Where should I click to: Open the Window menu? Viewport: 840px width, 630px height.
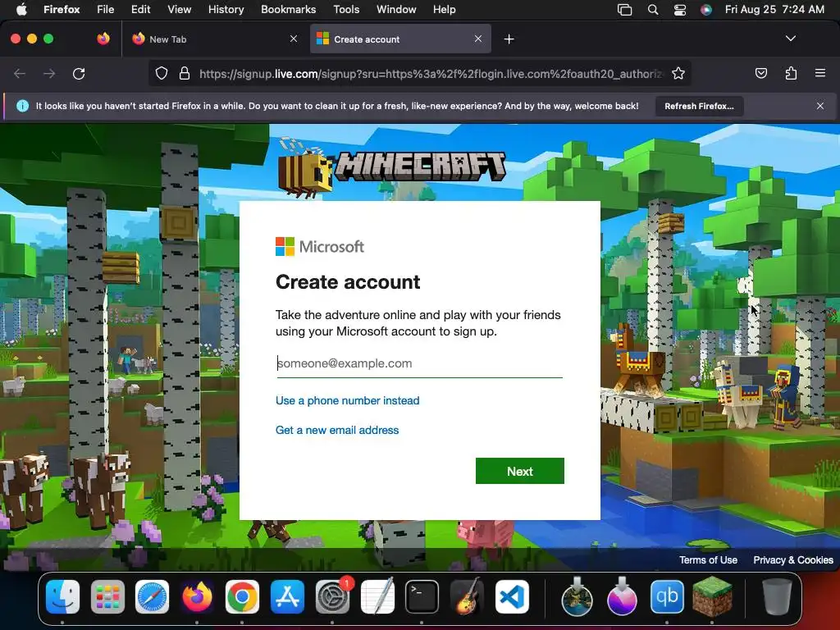(396, 10)
